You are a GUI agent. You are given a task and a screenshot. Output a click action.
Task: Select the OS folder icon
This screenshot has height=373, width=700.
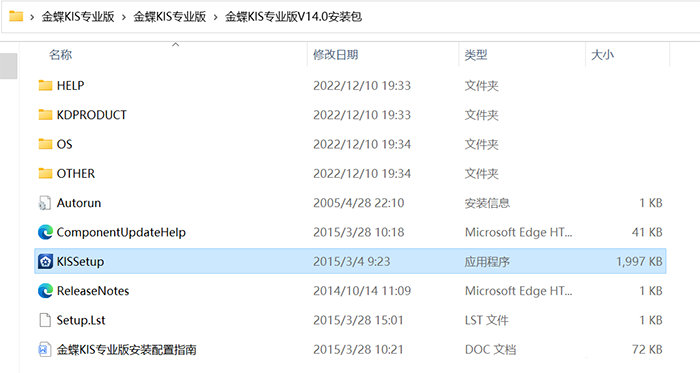(x=45, y=144)
